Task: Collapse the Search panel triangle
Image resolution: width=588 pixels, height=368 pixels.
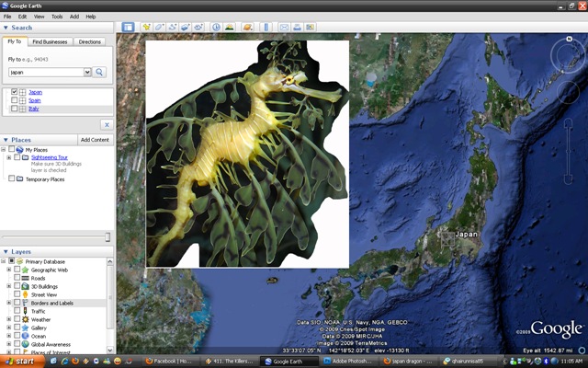Action: click(x=6, y=28)
